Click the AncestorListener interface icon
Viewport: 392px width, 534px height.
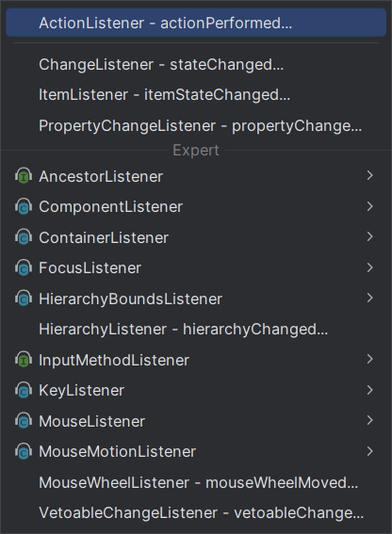(24, 176)
